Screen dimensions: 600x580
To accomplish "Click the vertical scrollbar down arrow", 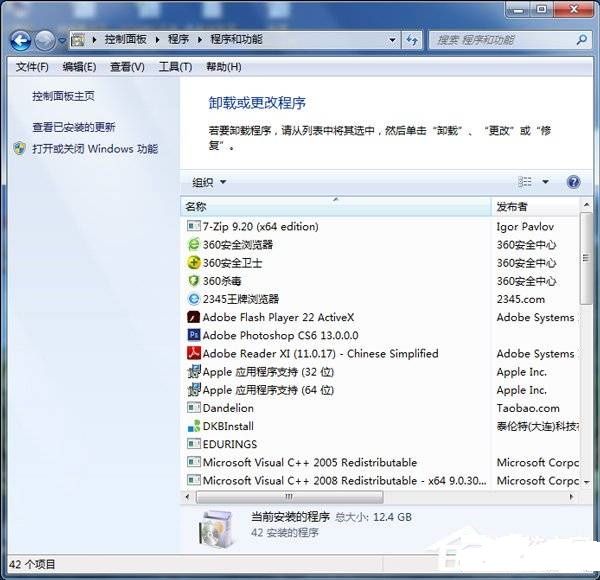I will point(586,480).
